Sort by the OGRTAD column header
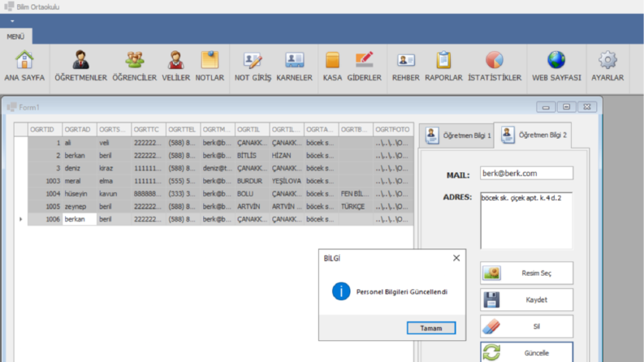The image size is (644, 362). 80,129
